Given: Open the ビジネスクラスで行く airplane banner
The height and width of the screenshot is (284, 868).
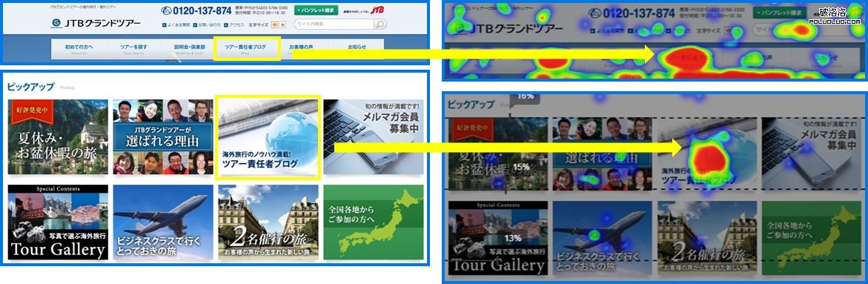Looking at the screenshot, I should click(163, 222).
